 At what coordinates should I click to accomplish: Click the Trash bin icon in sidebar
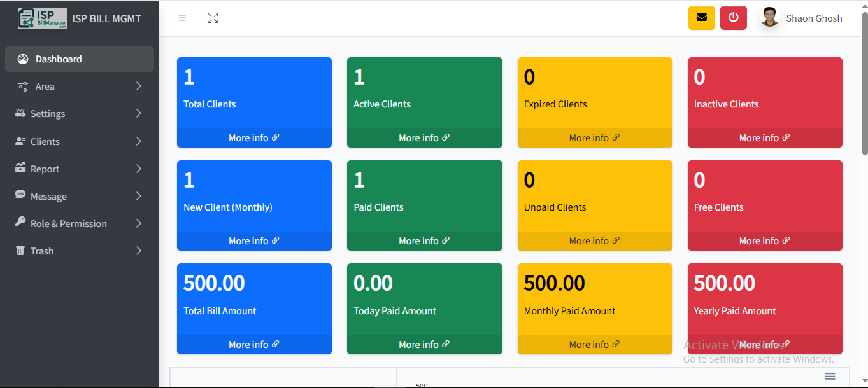(20, 251)
